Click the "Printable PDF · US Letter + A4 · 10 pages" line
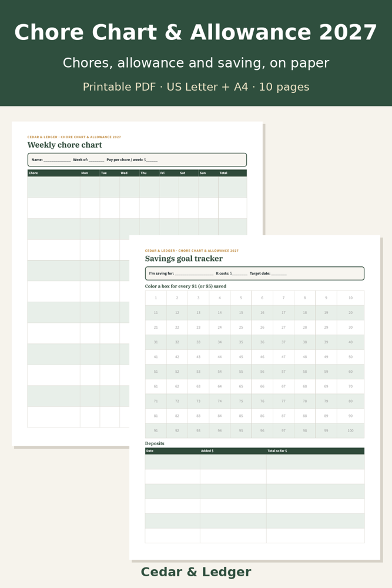 196,87
